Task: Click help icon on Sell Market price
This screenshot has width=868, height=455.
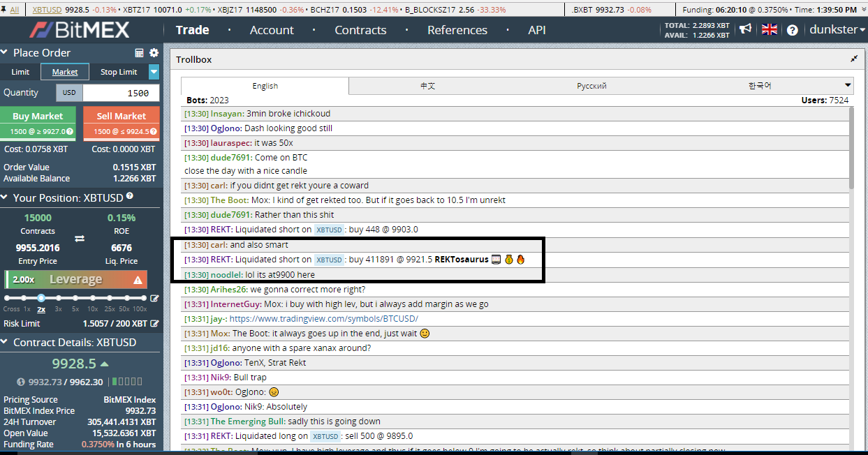Action: click(153, 131)
